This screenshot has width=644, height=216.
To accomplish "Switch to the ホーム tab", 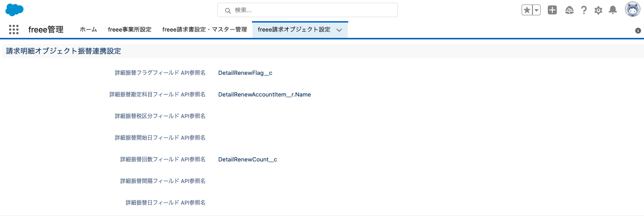I will tap(89, 30).
